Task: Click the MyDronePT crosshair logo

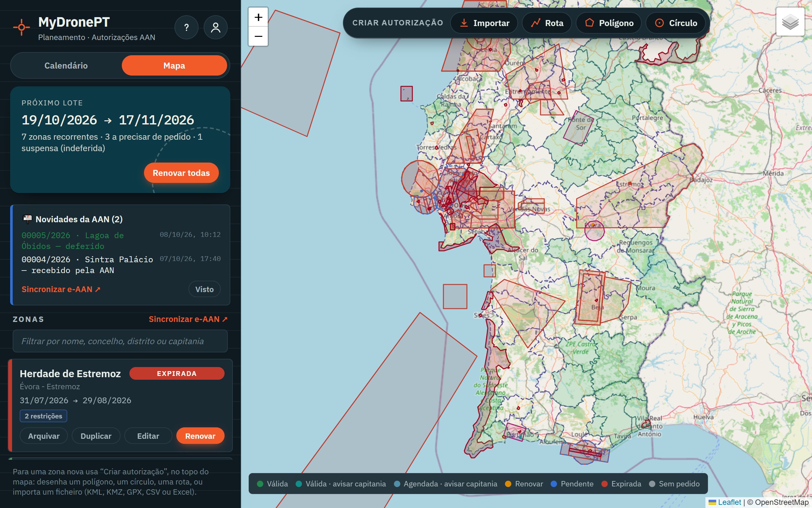Action: coord(22,27)
